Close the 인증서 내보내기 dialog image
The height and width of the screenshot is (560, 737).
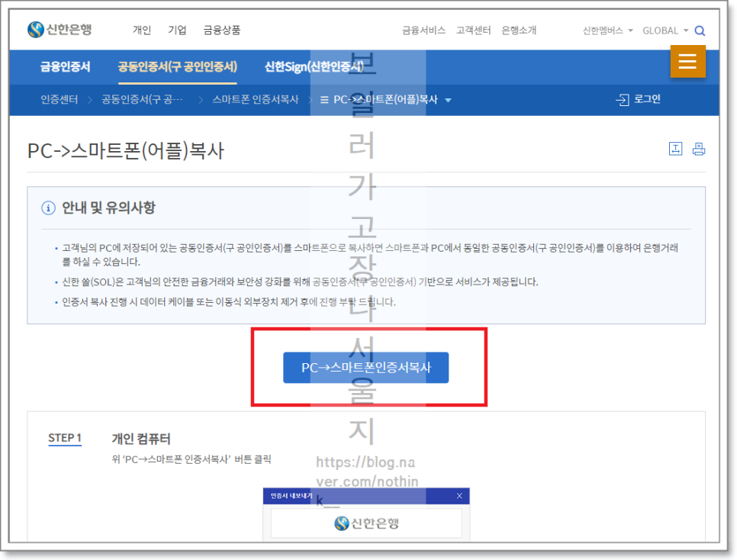pos(459,496)
